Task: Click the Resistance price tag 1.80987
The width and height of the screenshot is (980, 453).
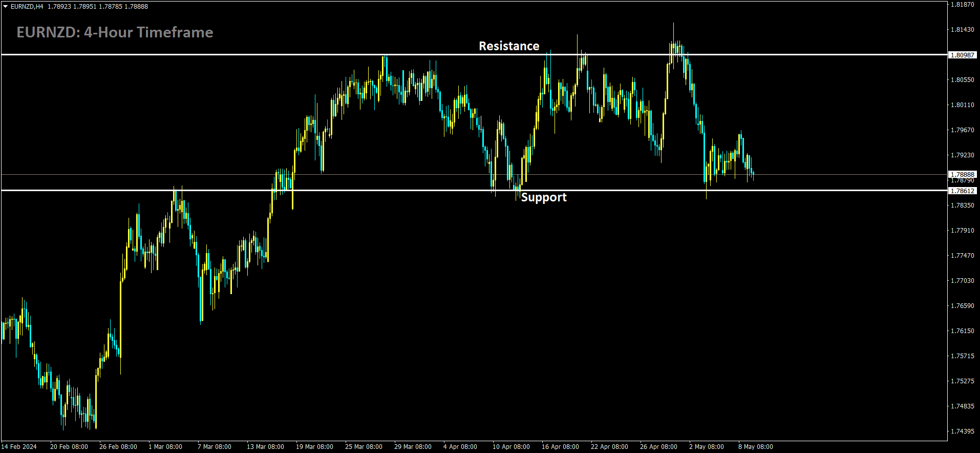Action: [963, 55]
